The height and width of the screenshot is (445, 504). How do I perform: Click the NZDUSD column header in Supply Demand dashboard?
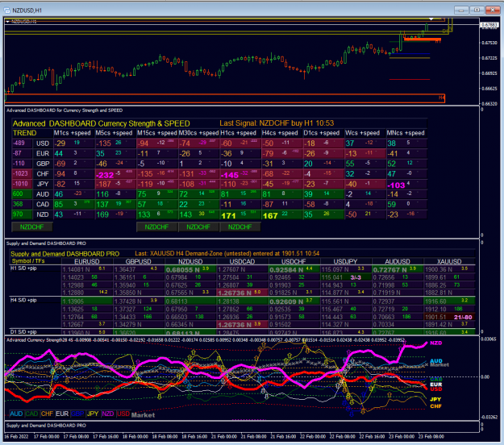pyautogui.click(x=190, y=261)
